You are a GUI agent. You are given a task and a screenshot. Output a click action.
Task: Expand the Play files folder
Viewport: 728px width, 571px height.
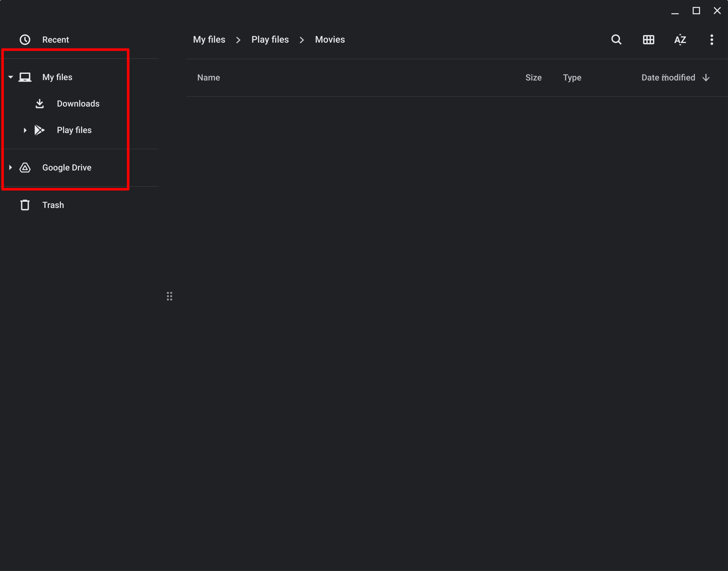click(25, 130)
